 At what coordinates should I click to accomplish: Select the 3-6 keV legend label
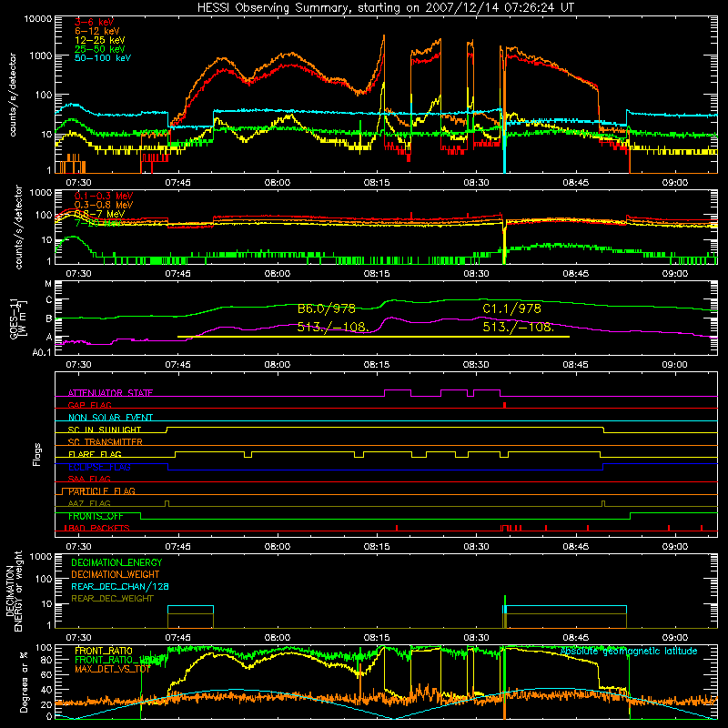[x=94, y=22]
